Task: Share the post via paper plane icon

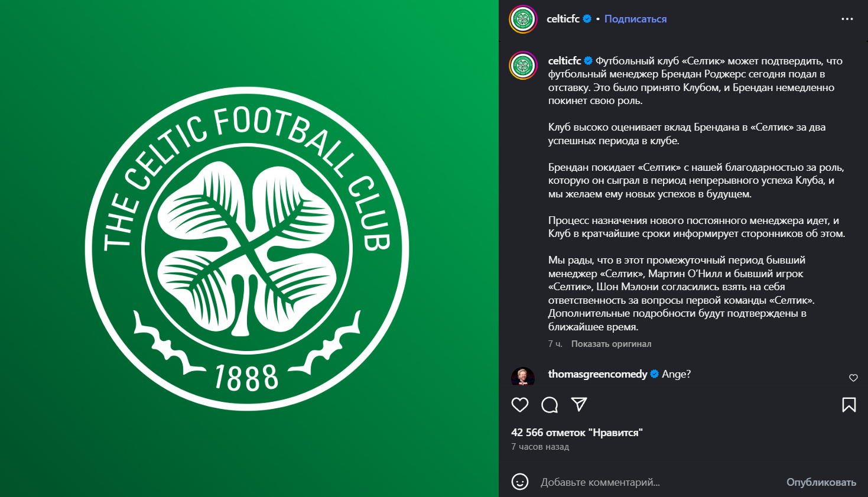Action: tap(579, 404)
